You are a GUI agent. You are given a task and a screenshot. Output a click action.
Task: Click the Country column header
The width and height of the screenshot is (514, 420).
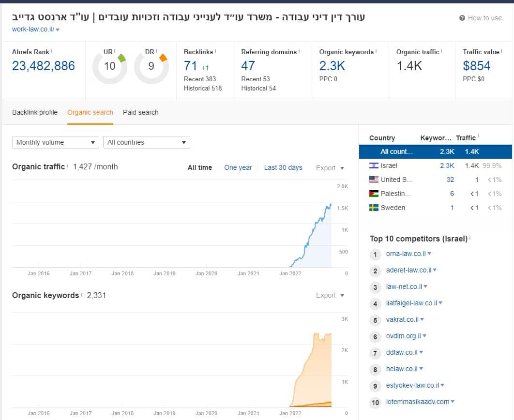point(382,138)
